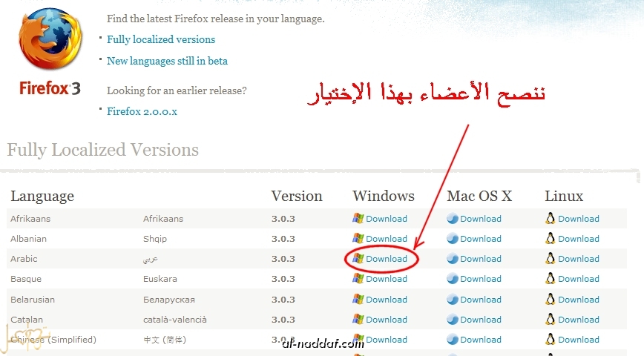Download Catalan Firefox for Mac OS X

pos(481,320)
